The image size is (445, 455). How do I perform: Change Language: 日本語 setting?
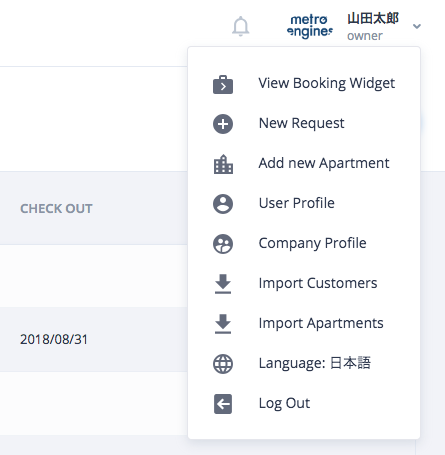[315, 363]
